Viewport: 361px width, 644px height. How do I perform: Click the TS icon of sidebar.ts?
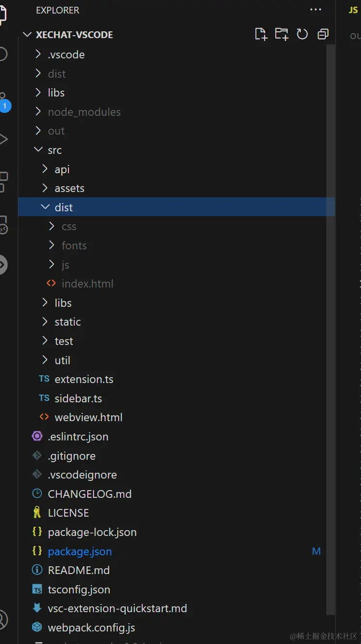click(x=44, y=398)
